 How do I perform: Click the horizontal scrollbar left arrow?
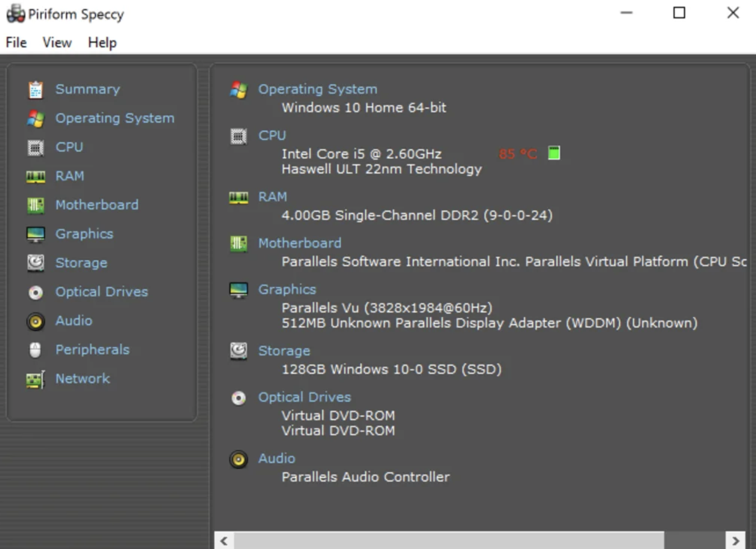224,541
